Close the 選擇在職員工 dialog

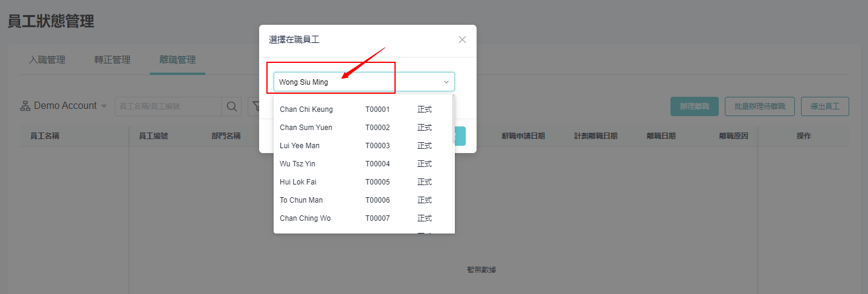[462, 40]
